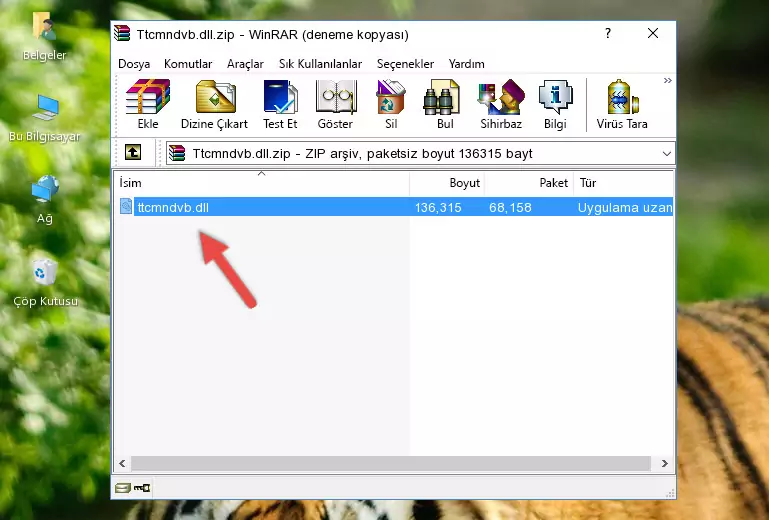This screenshot has width=769, height=520.
Task: Sort by the Tür column header
Action: (624, 183)
